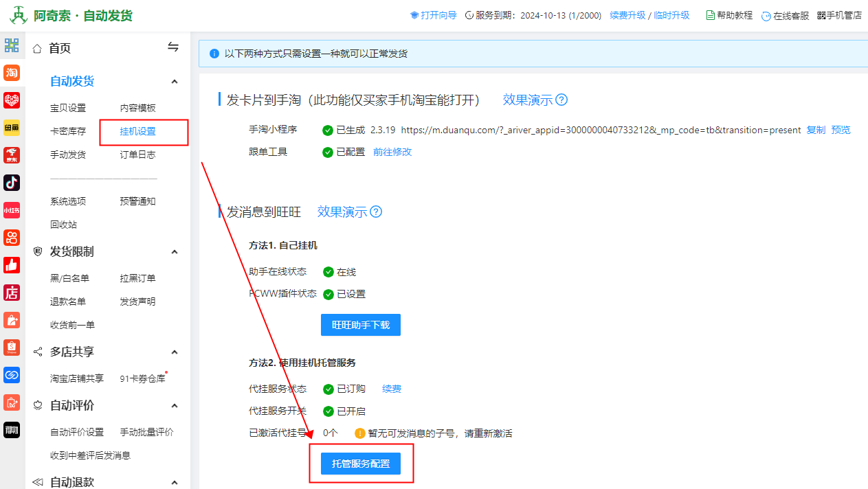Image resolution: width=868 pixels, height=489 pixels.
Task: Open 回收站 menu item
Action: pyautogui.click(x=63, y=225)
